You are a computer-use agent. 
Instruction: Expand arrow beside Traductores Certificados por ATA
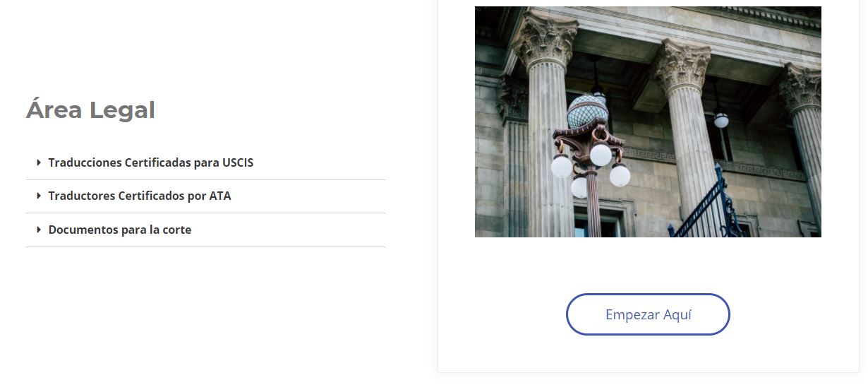click(39, 196)
